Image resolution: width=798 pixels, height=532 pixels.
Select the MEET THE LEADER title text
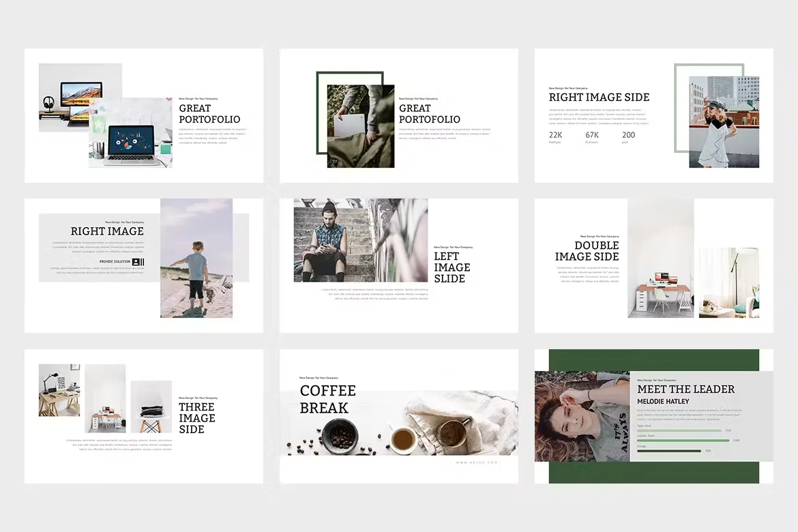(685, 389)
